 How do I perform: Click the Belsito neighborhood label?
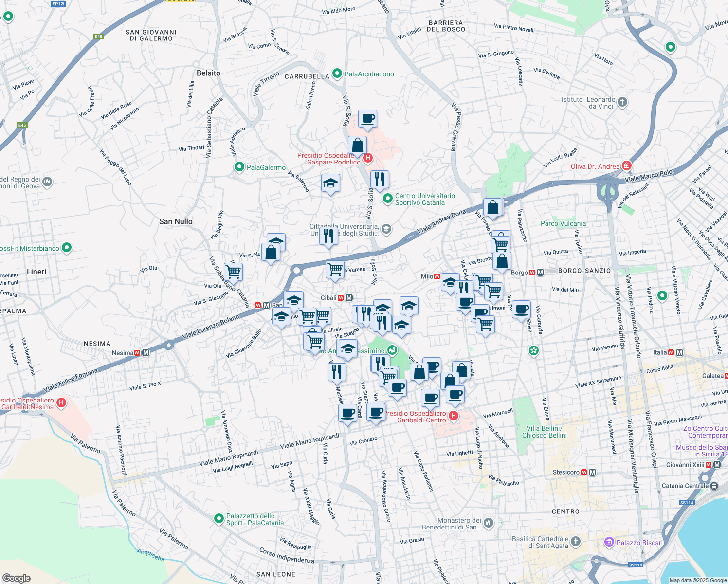208,73
